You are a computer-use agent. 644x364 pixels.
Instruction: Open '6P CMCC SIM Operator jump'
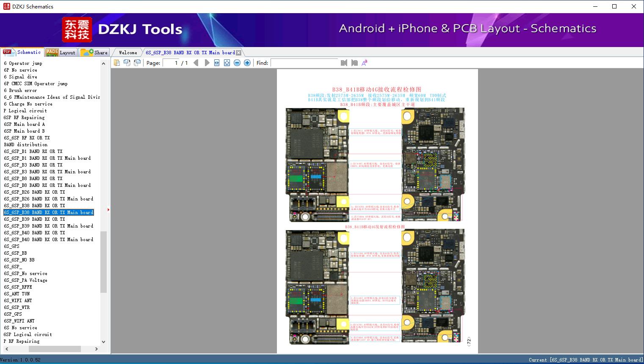coord(36,83)
